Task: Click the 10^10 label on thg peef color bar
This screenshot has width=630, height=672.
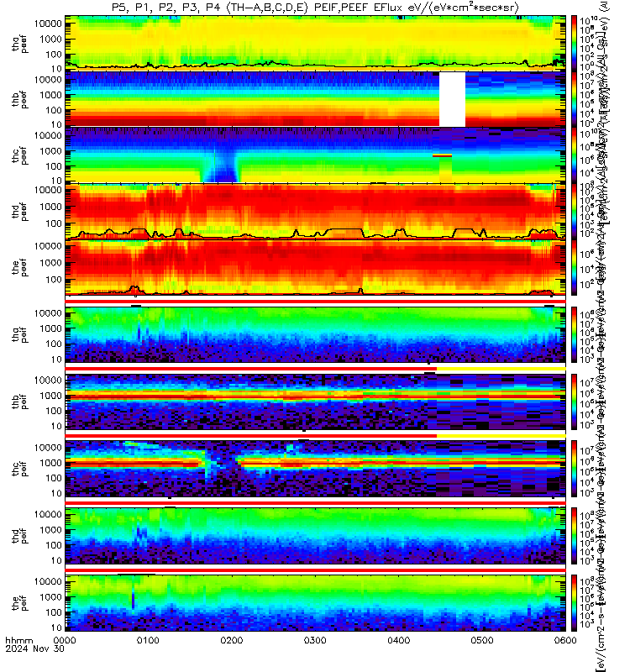Action: pyautogui.click(x=589, y=20)
